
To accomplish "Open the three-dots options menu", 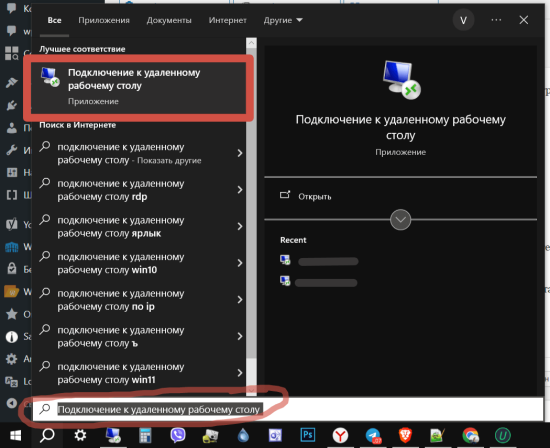I will click(x=496, y=20).
